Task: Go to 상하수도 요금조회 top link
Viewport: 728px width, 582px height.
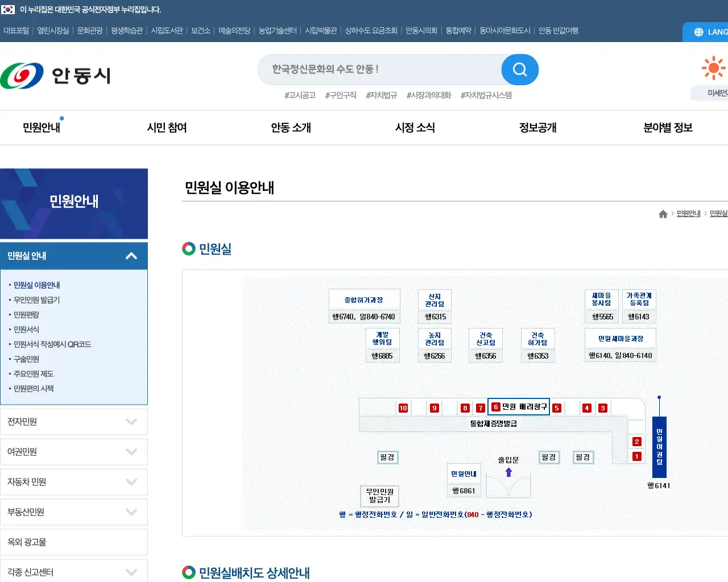Action: coord(371,31)
